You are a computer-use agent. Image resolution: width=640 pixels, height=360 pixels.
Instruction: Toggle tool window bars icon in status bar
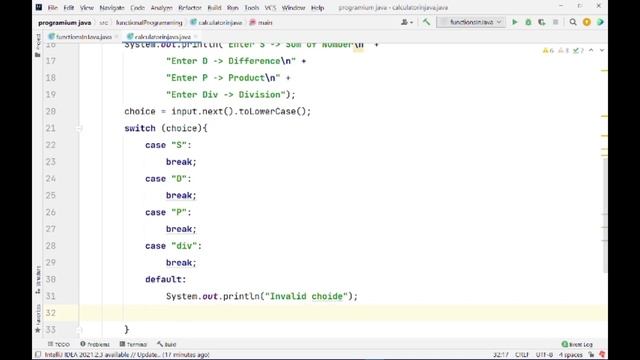(x=38, y=355)
